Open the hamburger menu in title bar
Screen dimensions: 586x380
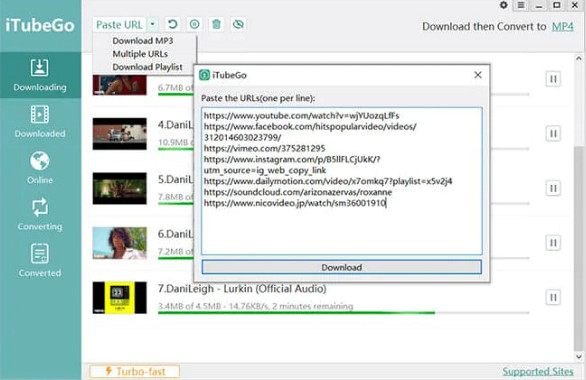pos(521,5)
